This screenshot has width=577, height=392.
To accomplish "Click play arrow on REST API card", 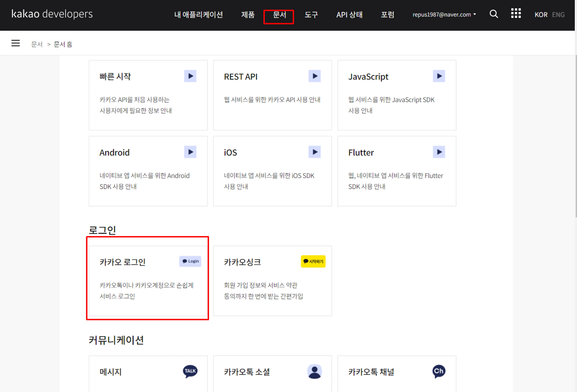I will [314, 76].
